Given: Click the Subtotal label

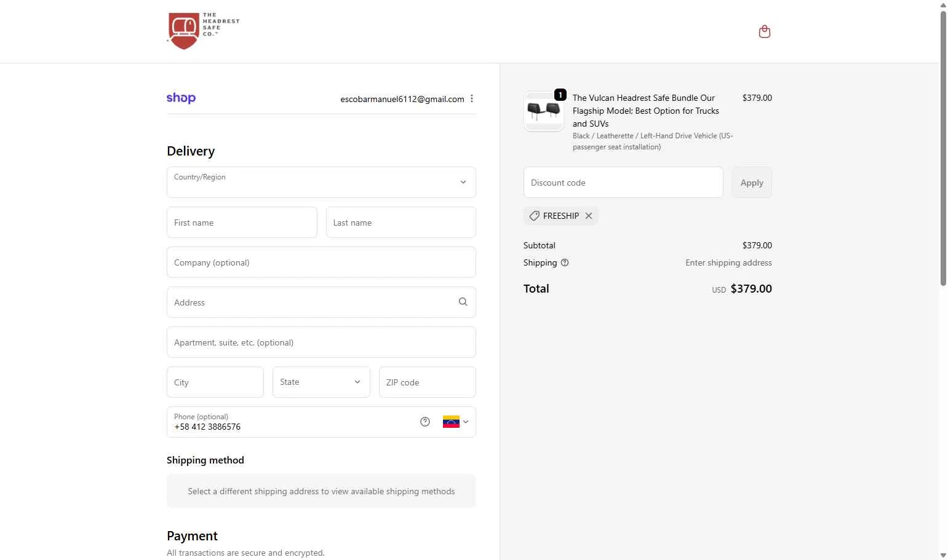Looking at the screenshot, I should [x=540, y=245].
